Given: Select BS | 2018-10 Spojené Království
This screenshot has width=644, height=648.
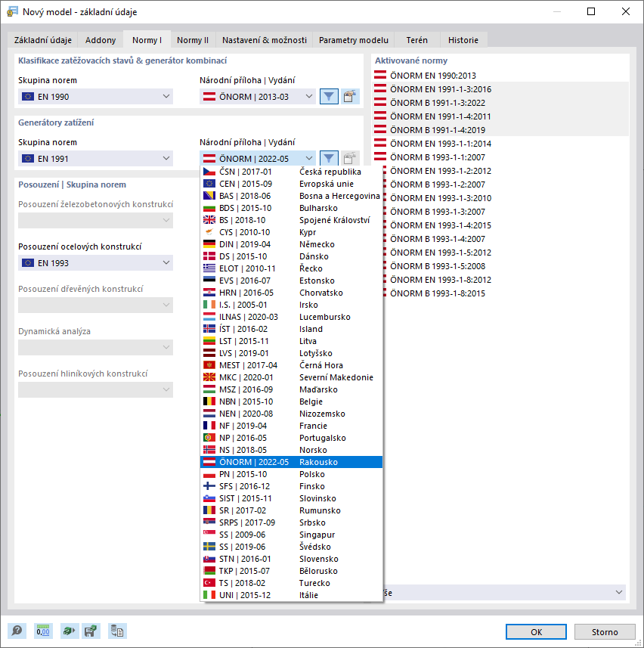Looking at the screenshot, I should 291,220.
